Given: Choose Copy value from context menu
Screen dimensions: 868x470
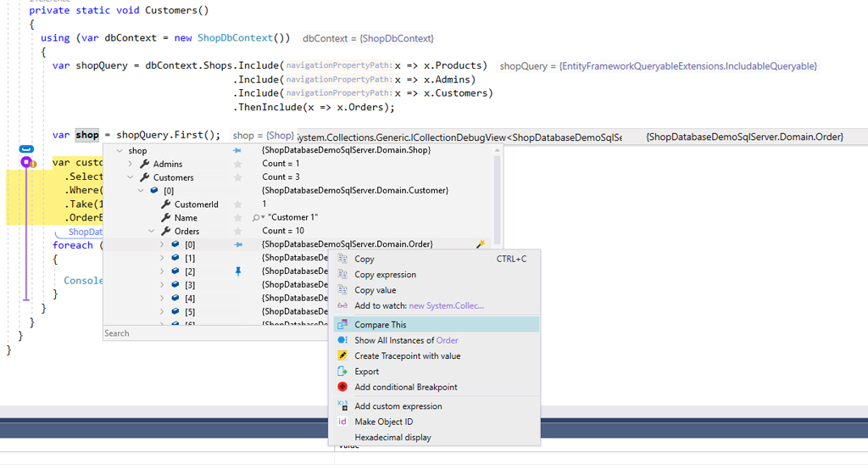Looking at the screenshot, I should coord(435,290).
